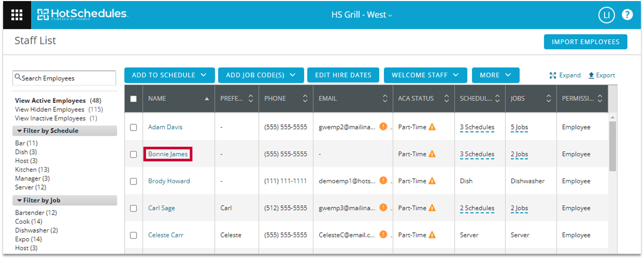Check the box for Carl Sage
This screenshot has width=644, height=259.
pyautogui.click(x=133, y=208)
